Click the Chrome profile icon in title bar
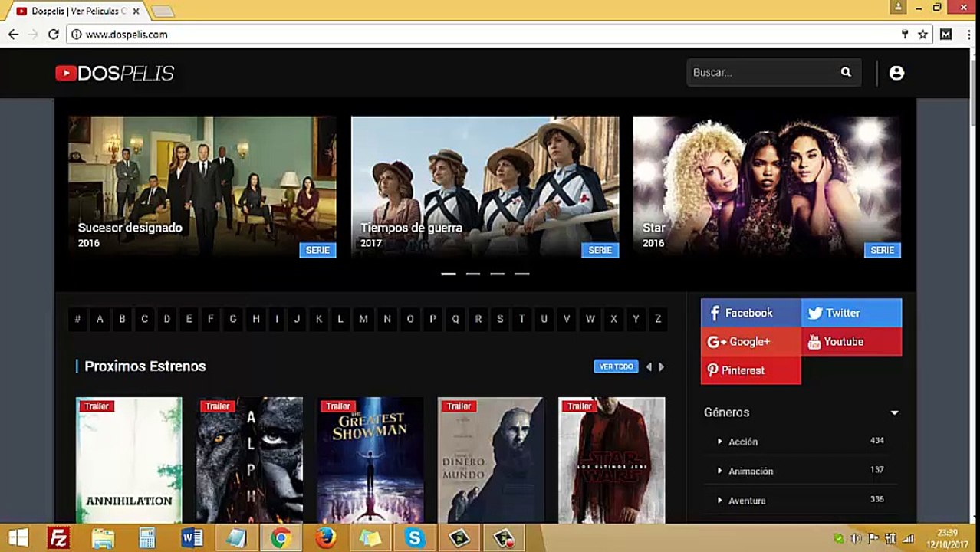Screen dimensions: 980x552 (898, 7)
